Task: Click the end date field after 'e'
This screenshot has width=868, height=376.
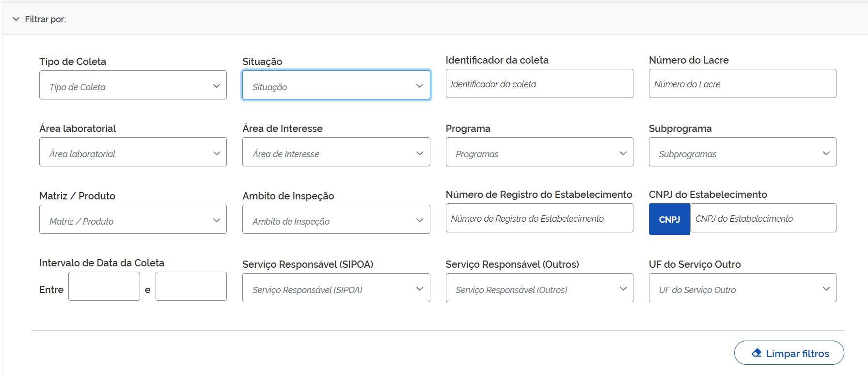Action: point(191,286)
